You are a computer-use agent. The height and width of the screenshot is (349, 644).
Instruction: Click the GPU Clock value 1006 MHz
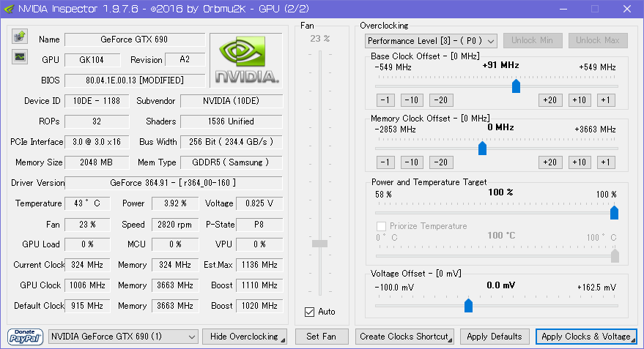click(x=87, y=285)
